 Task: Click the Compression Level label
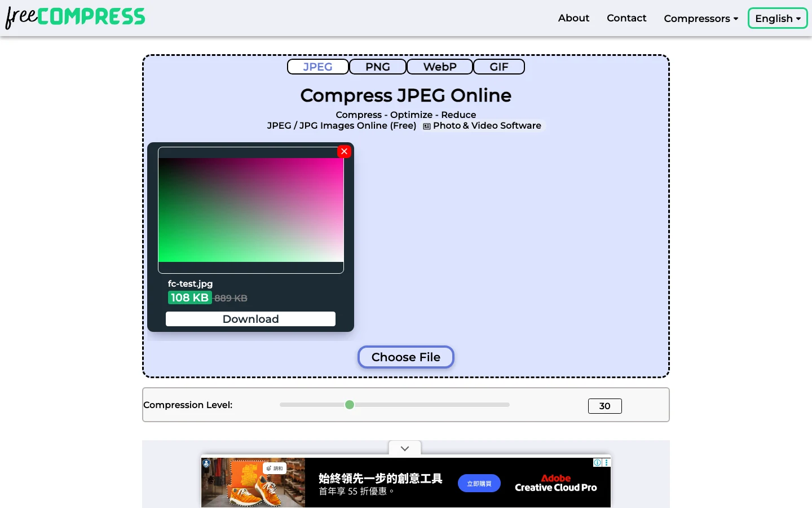pyautogui.click(x=188, y=405)
